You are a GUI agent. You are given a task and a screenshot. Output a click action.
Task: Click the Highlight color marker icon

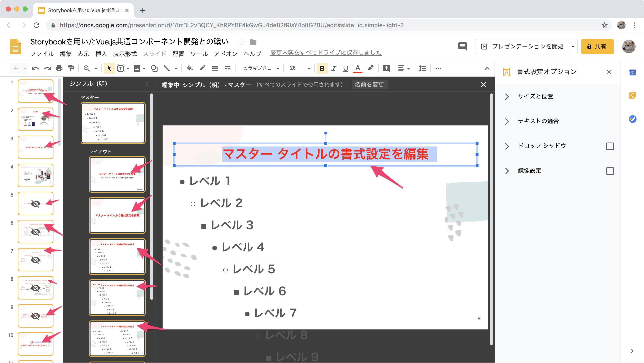coord(370,68)
